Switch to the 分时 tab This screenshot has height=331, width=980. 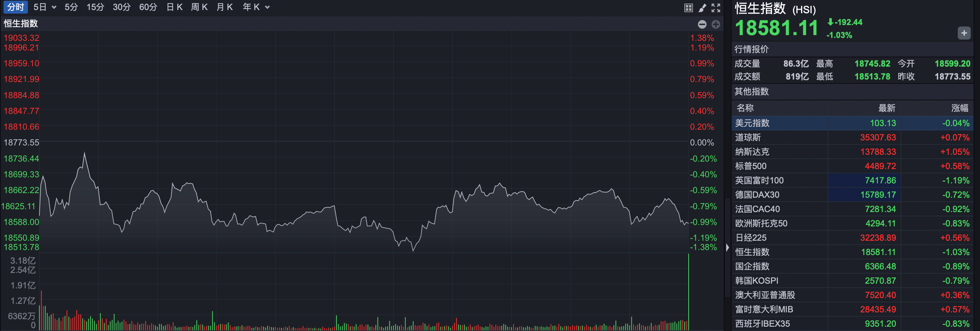(x=16, y=7)
